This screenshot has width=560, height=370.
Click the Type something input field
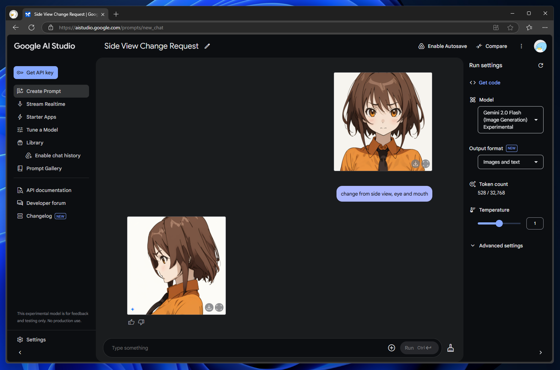coord(246,348)
